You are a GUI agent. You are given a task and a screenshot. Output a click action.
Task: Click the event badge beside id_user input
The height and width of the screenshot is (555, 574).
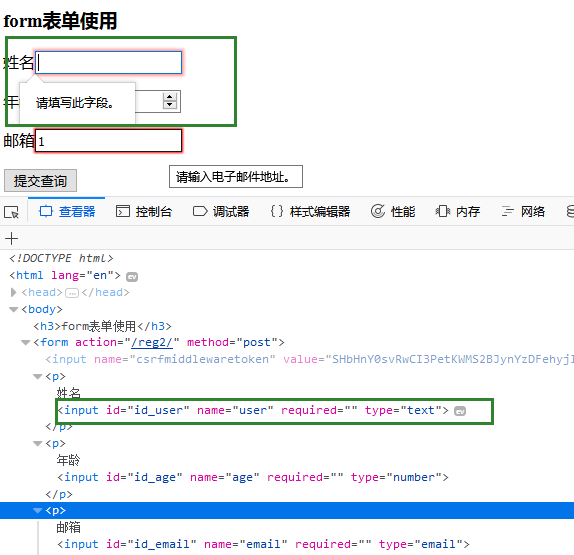click(460, 411)
